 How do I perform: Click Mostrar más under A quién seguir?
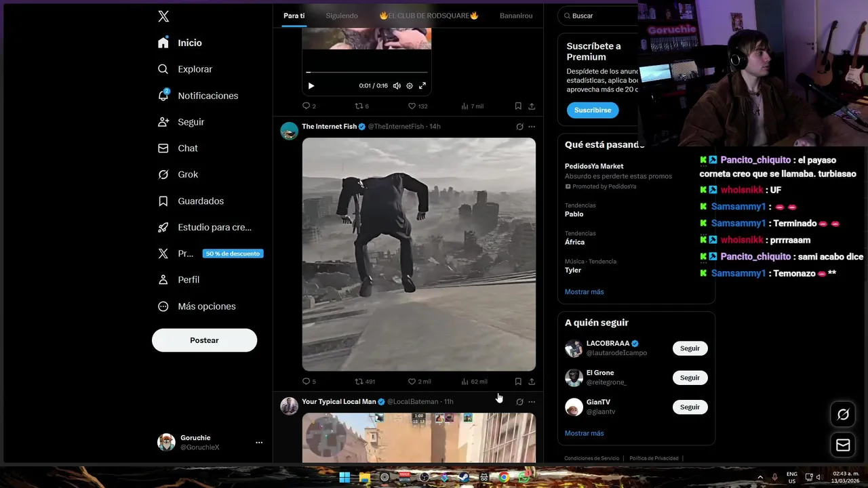tap(584, 434)
